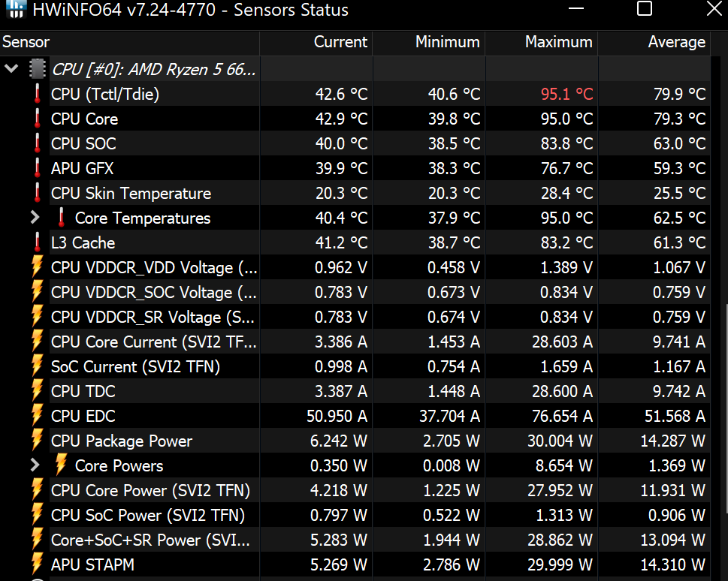Select the CPU Package Power label
Viewport: 728px width, 581px height.
pyautogui.click(x=122, y=441)
